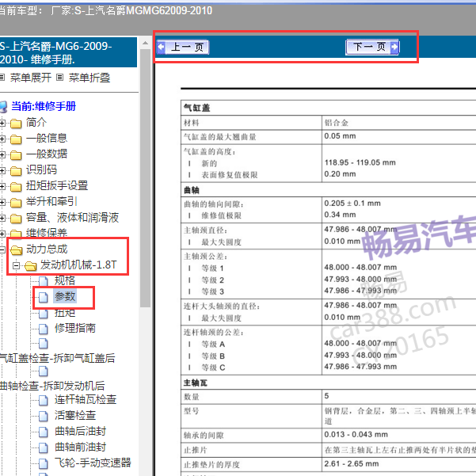Screen dimensions: 476x476
Task: Open the 一般信息 tree entry
Action: click(x=47, y=138)
